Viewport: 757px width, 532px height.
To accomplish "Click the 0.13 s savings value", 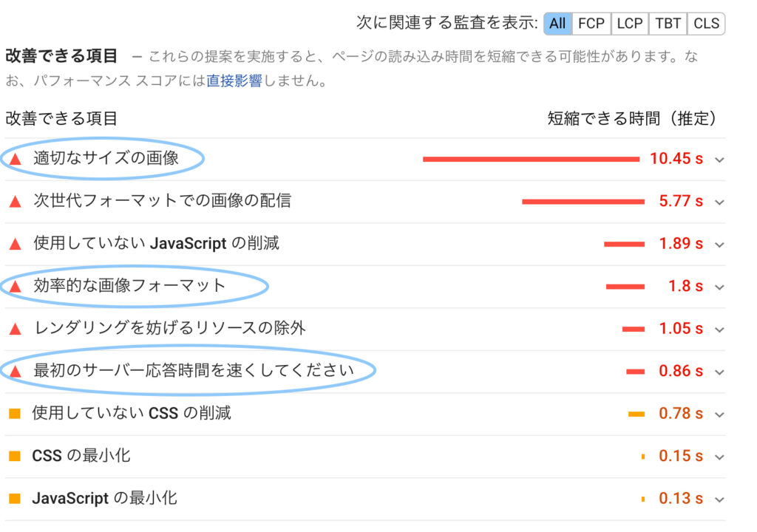I will click(x=681, y=498).
